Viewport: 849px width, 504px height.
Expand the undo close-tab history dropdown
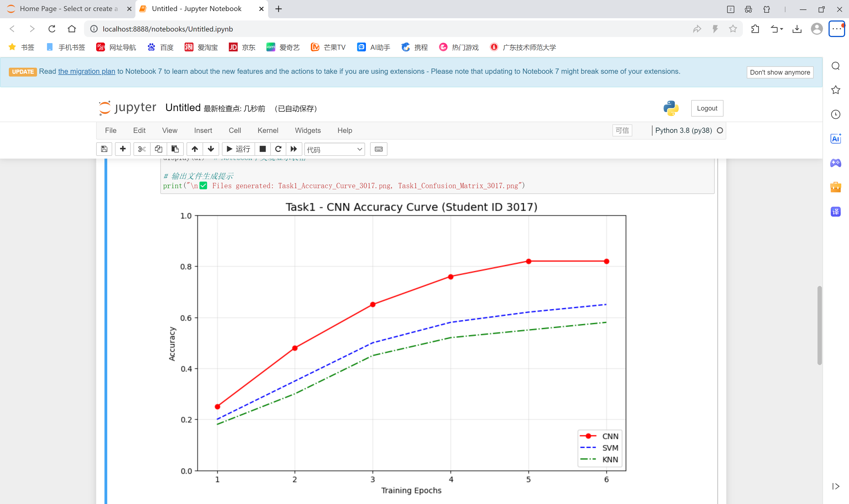tap(781, 29)
